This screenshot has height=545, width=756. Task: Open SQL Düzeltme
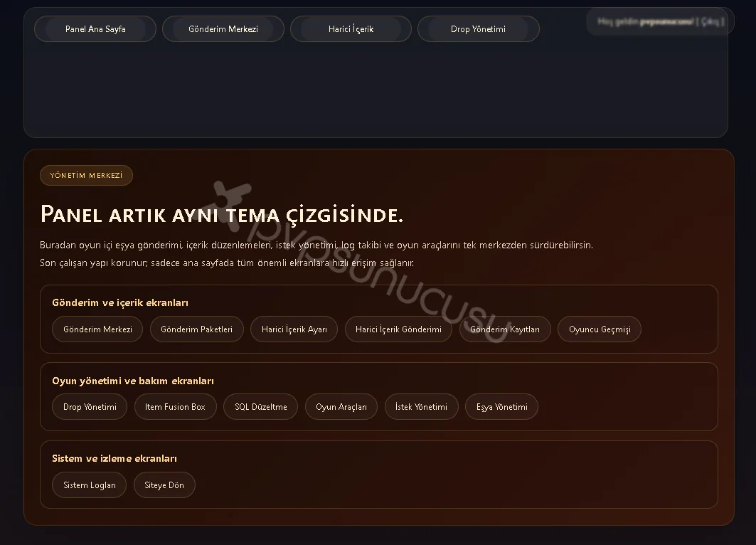point(261,407)
